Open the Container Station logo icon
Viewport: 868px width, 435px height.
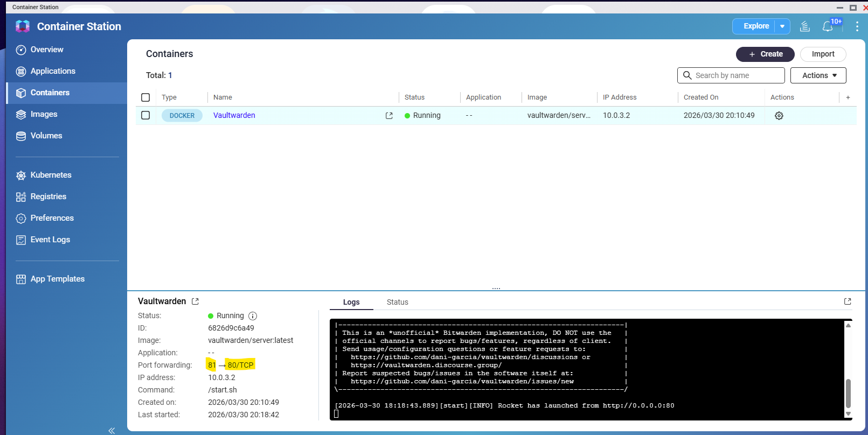click(23, 26)
